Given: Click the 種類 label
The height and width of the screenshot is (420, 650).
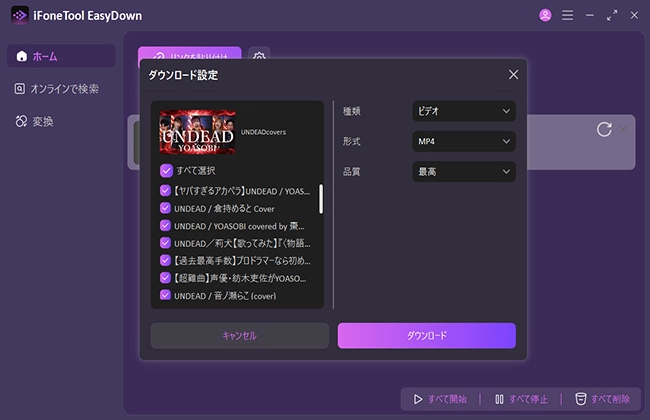Looking at the screenshot, I should coord(352,111).
